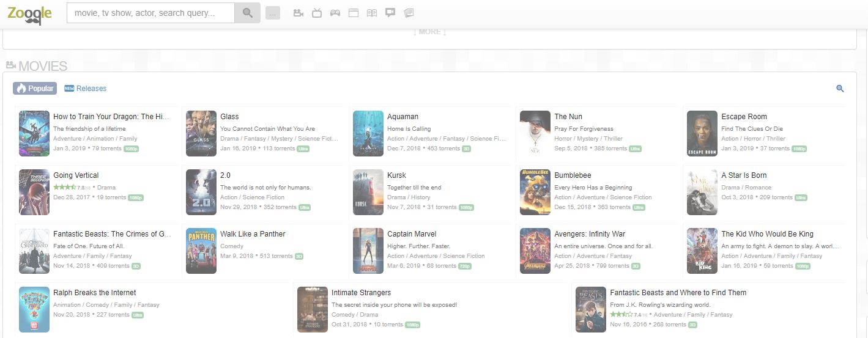Open the ellipsis advanced search options
This screenshot has height=338, width=868.
273,13
